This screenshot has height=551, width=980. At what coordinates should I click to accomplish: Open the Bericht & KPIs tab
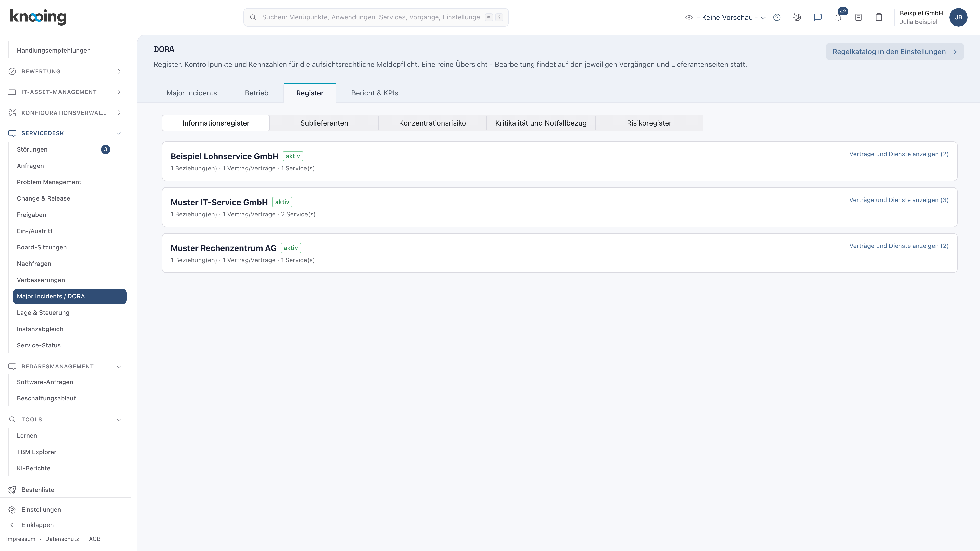(x=374, y=93)
